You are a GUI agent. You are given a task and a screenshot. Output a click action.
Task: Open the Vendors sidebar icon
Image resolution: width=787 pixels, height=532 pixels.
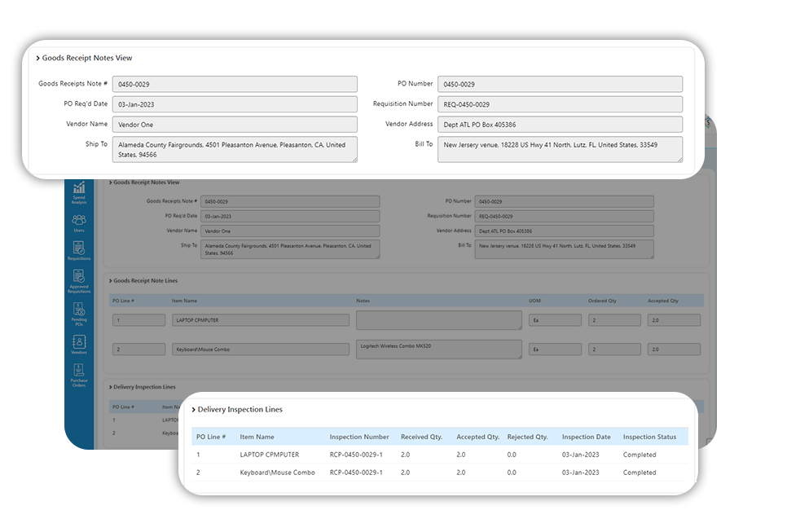[79, 345]
